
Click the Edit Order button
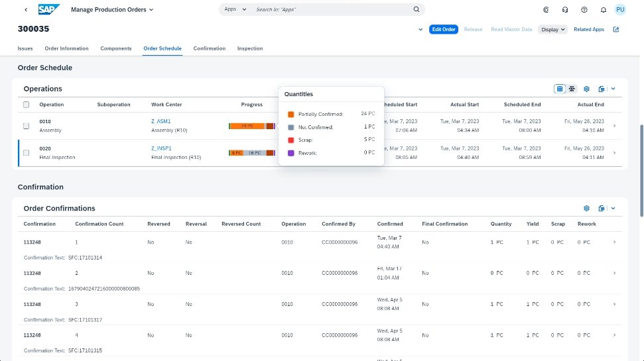coord(443,29)
